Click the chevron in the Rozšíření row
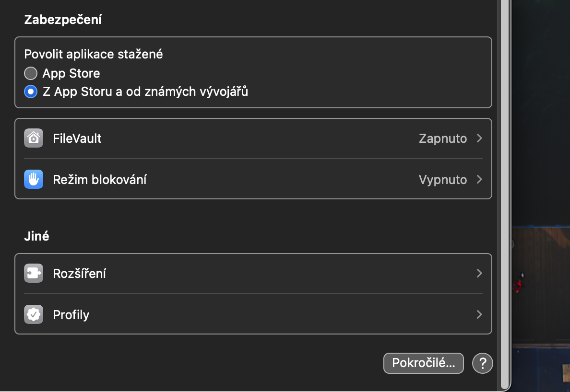The image size is (570, 392). point(479,274)
